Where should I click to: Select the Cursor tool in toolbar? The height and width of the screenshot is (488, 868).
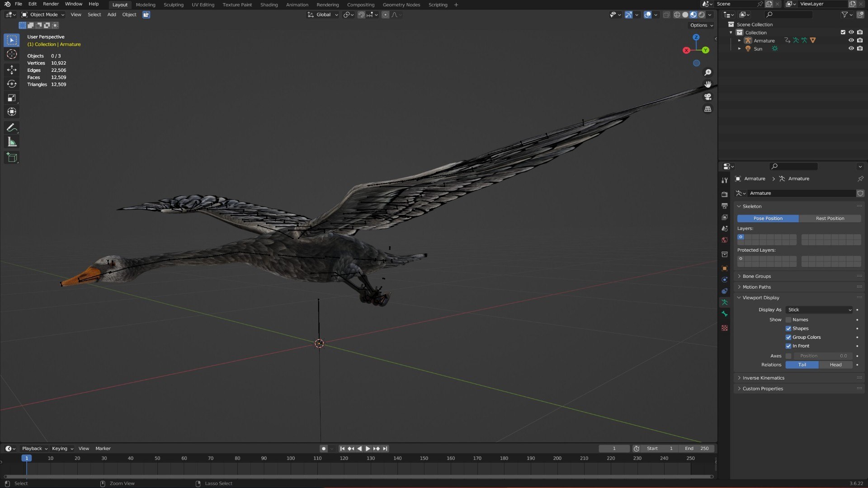point(12,54)
